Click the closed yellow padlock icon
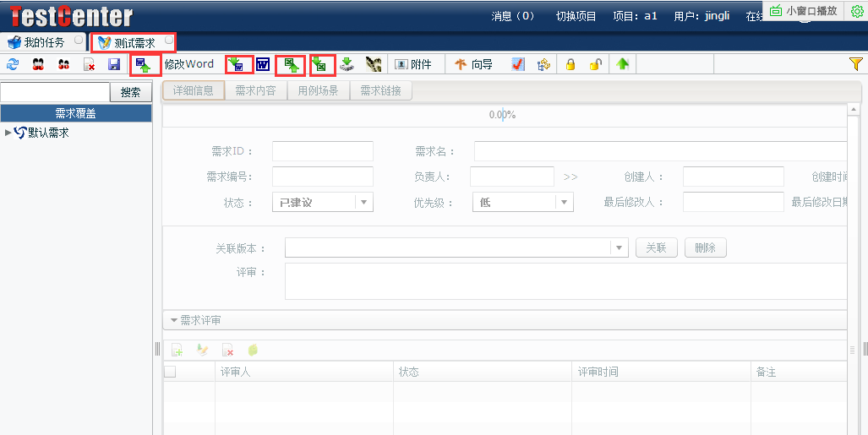The width and height of the screenshot is (868, 435). (570, 65)
